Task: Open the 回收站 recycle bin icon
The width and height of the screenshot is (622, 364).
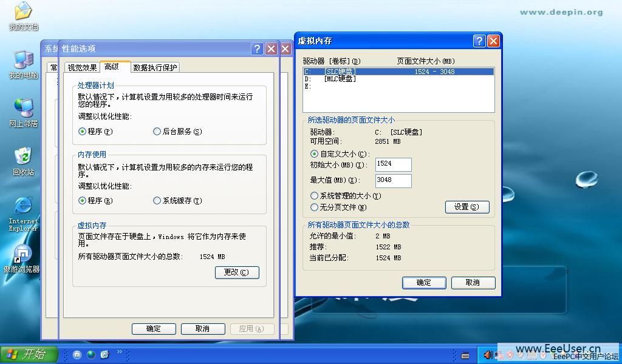Action: pyautogui.click(x=23, y=157)
